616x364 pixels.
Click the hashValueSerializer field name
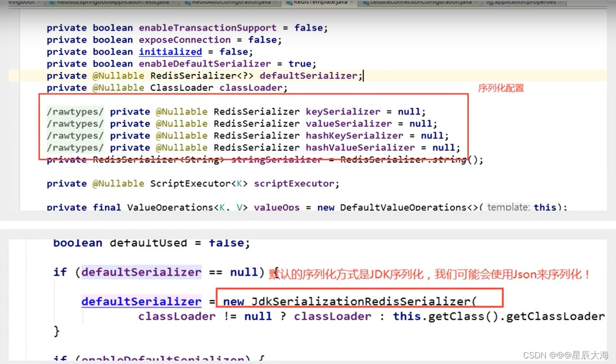(x=360, y=148)
